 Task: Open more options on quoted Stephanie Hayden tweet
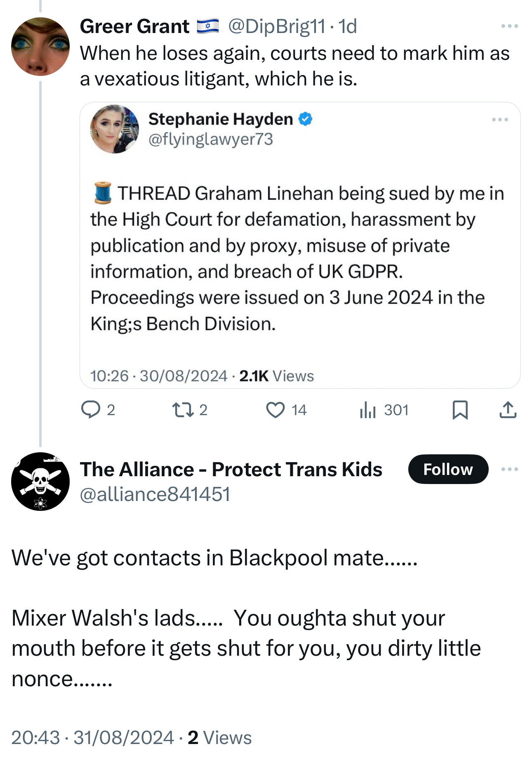pyautogui.click(x=500, y=120)
